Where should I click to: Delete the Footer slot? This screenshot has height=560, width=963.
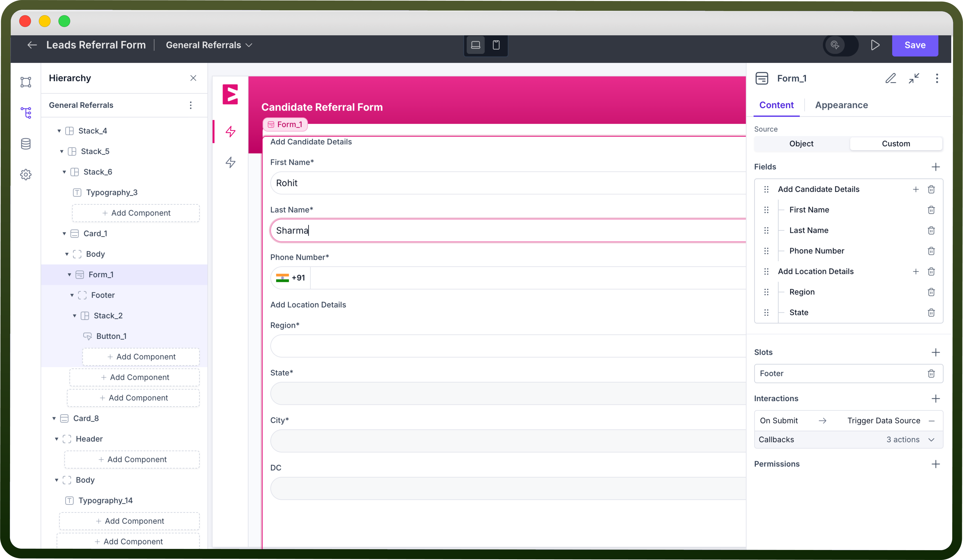click(931, 373)
